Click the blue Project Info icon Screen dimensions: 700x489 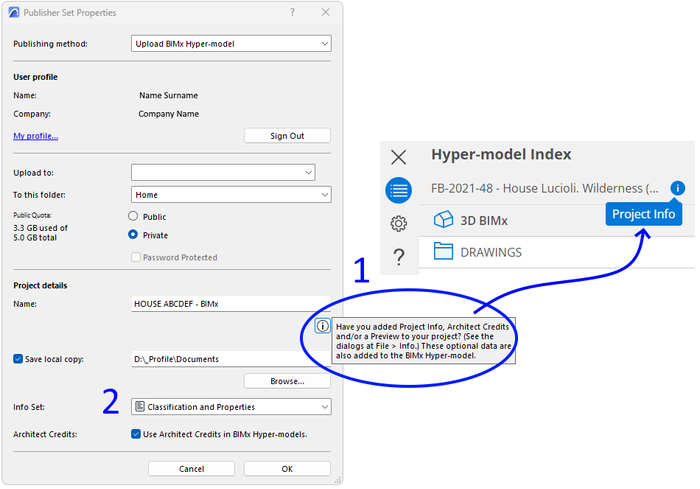coord(678,188)
